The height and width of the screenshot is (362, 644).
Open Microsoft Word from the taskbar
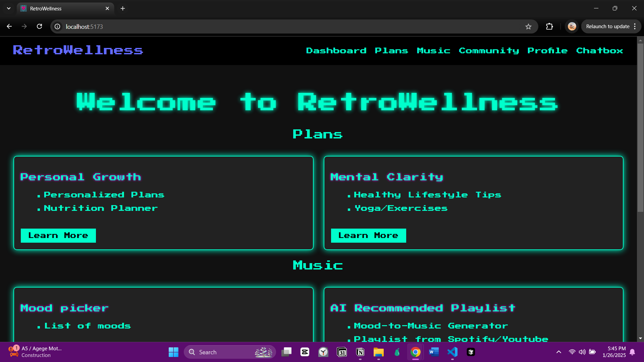click(x=434, y=352)
